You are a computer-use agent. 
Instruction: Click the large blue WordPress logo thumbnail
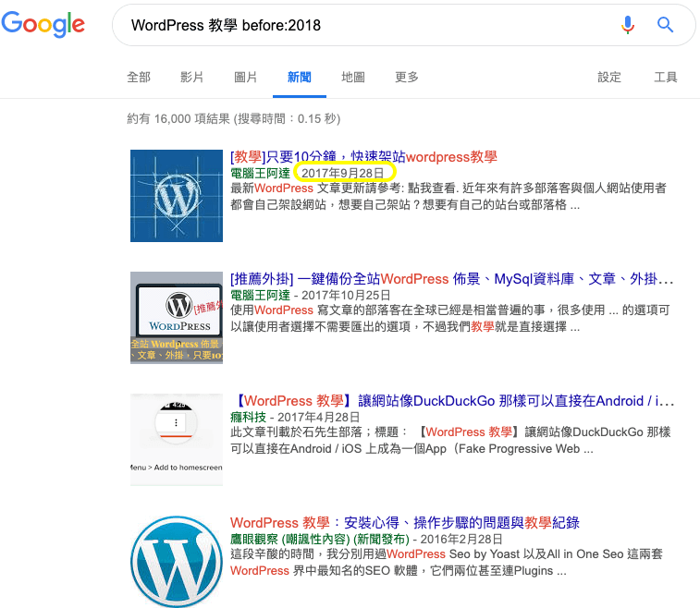click(x=177, y=562)
